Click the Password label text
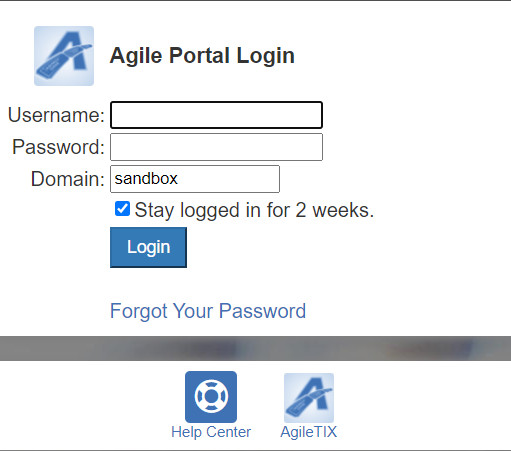 coord(58,147)
